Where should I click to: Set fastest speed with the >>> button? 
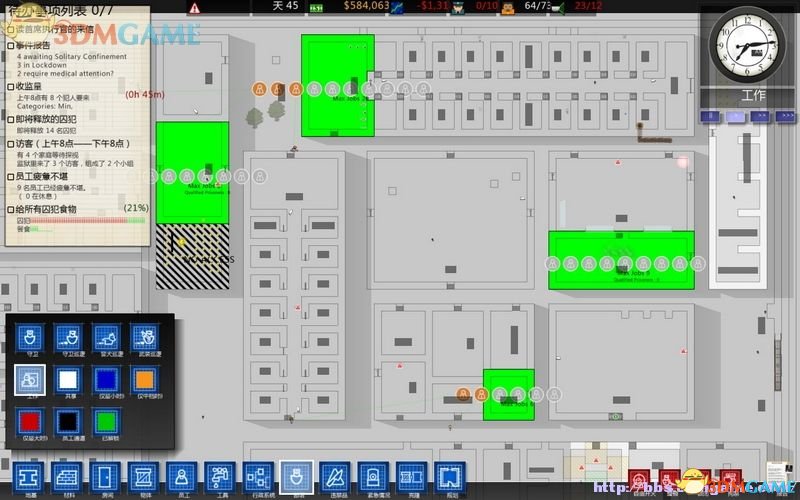786,116
